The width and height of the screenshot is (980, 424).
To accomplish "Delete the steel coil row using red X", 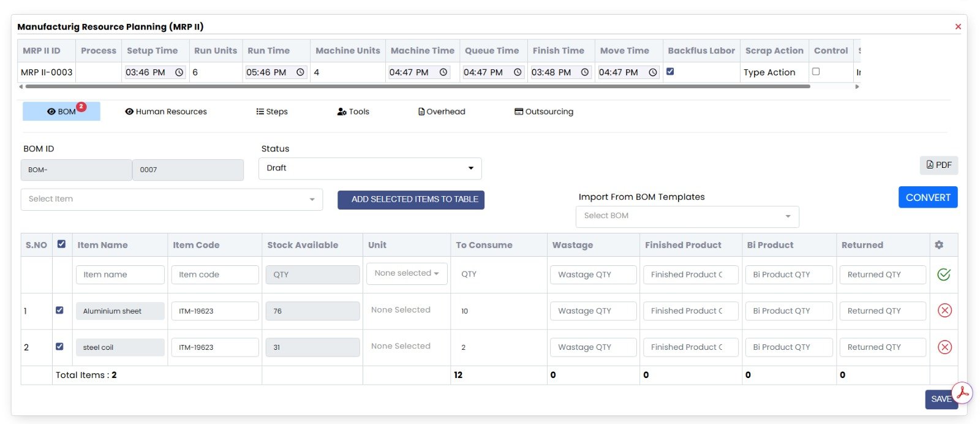I will point(944,347).
